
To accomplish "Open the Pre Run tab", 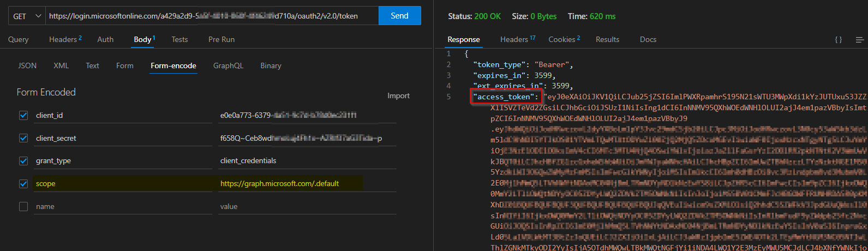I will (222, 39).
